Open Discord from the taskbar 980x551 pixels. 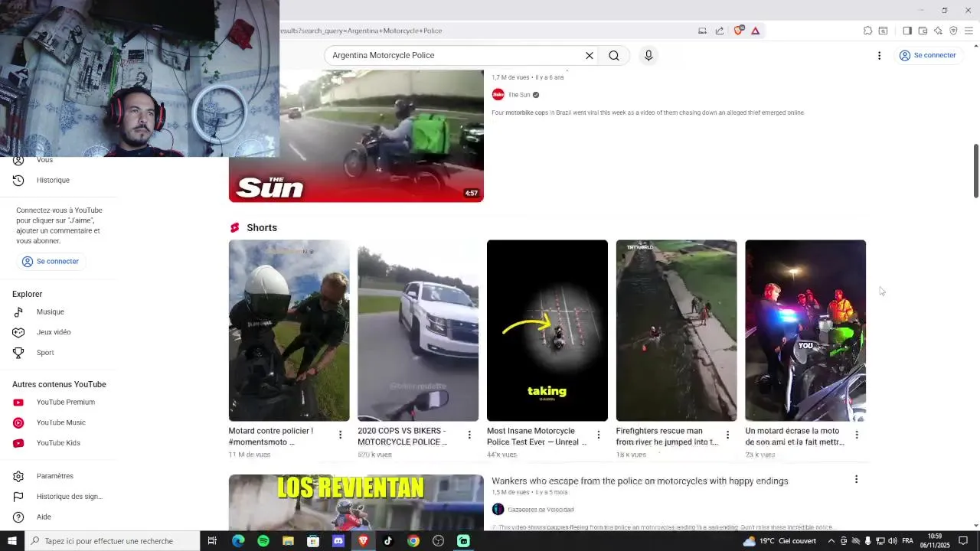click(x=338, y=541)
